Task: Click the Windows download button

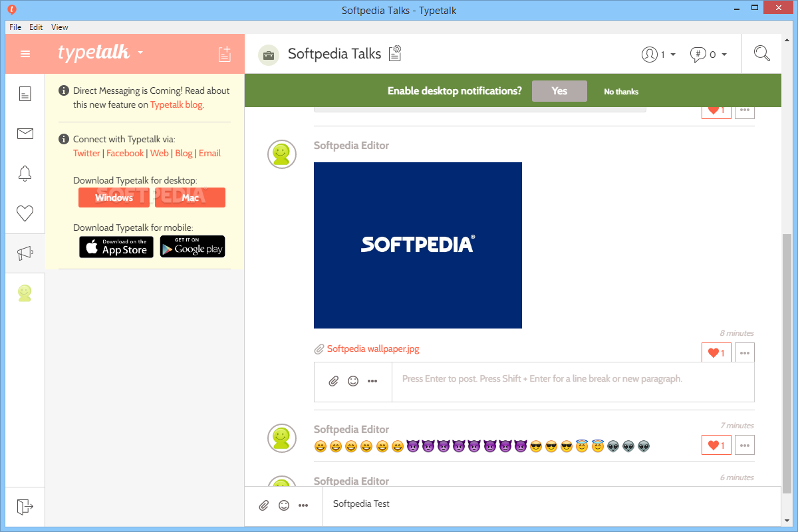Action: click(114, 198)
